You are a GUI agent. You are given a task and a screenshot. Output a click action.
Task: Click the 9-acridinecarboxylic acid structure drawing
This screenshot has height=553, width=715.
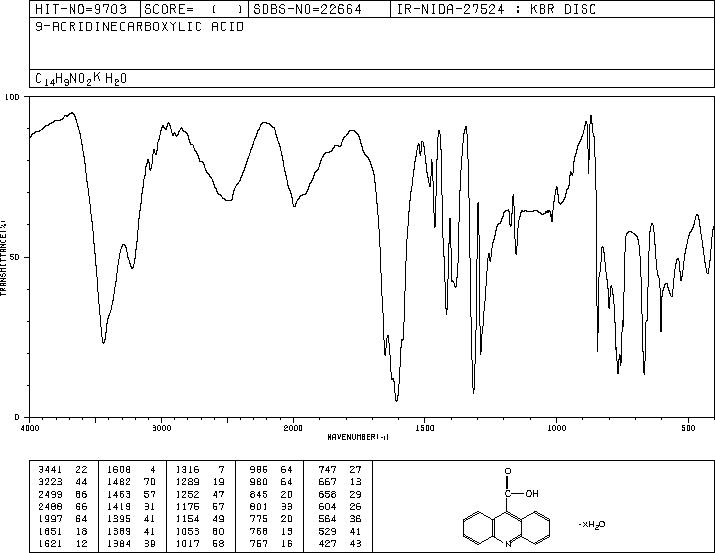(x=506, y=507)
